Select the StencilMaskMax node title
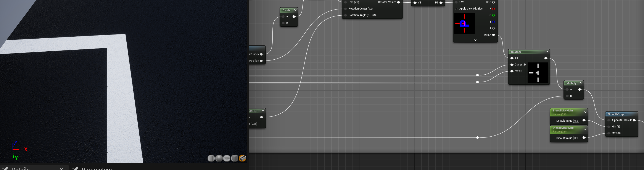 pos(563,128)
